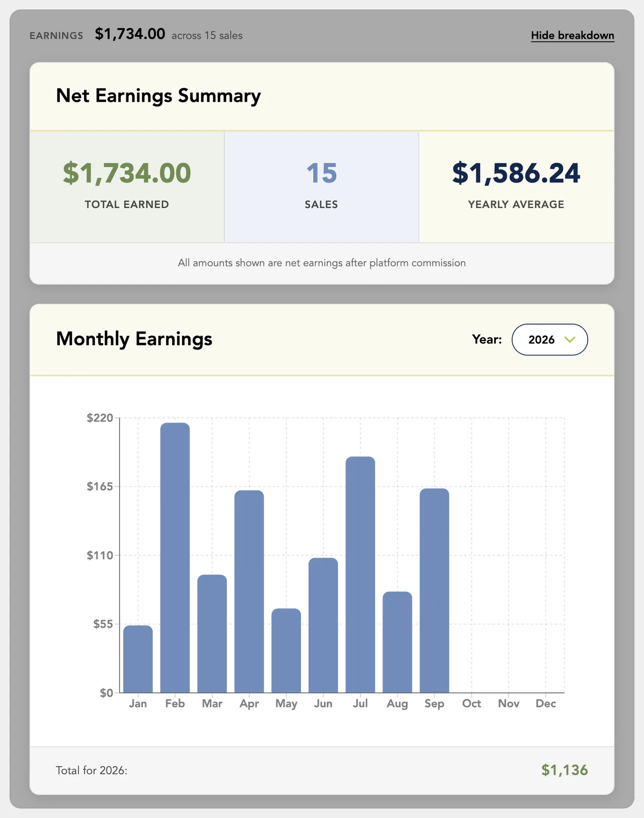Click the $165 axis label
The image size is (644, 818).
click(x=100, y=486)
